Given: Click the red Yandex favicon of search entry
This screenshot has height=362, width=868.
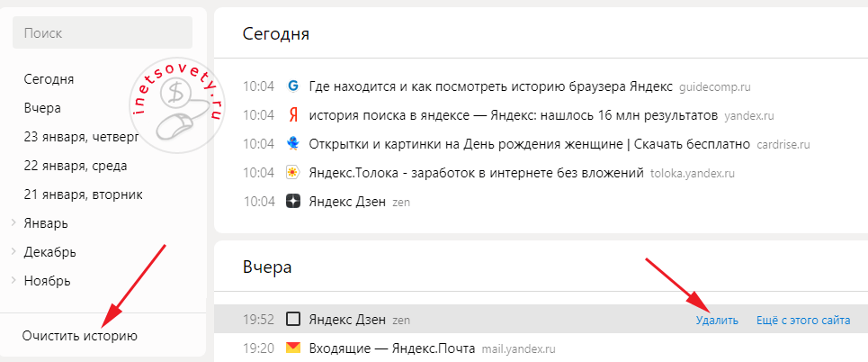Looking at the screenshot, I should point(292,115).
